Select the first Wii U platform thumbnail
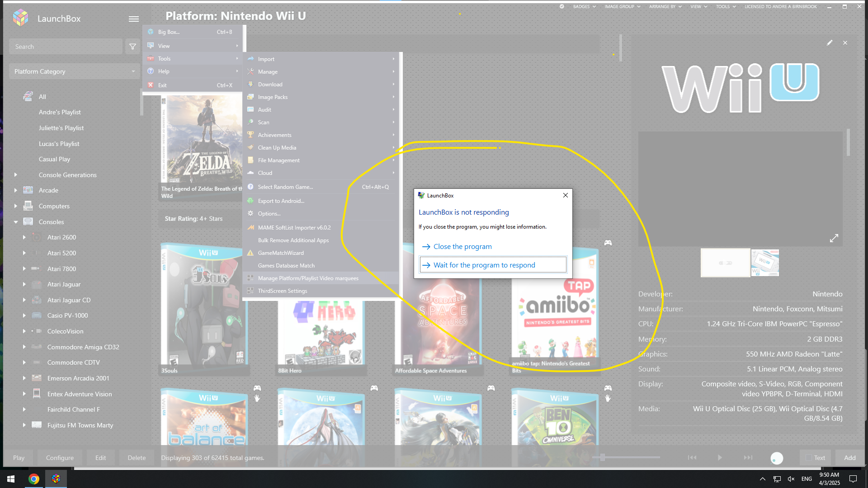Screen dimensions: 868x488 click(725, 263)
